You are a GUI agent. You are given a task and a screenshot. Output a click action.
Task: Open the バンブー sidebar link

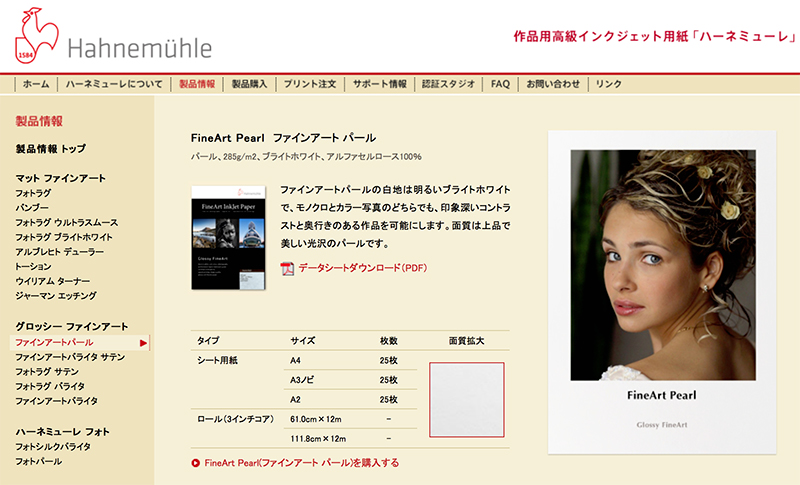[32, 208]
